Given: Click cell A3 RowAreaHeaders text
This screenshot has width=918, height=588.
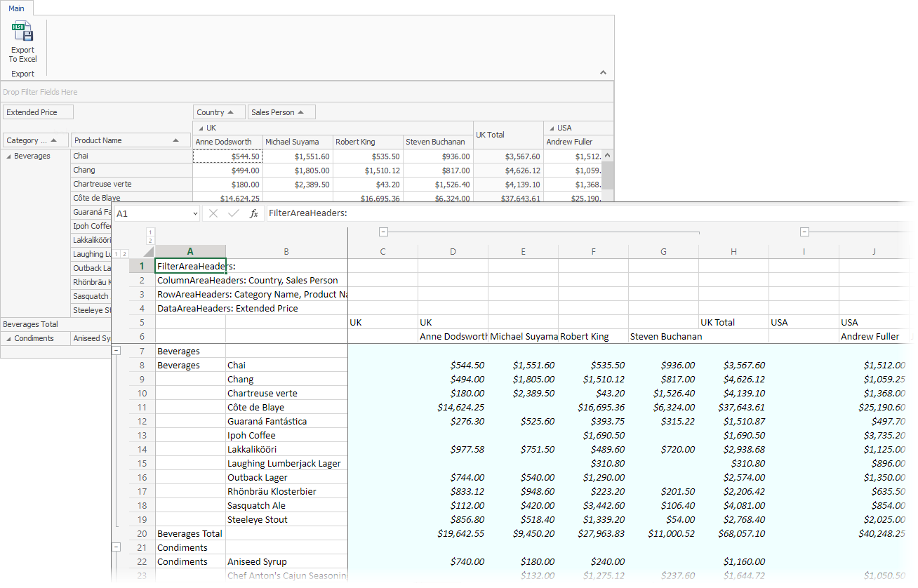Looking at the screenshot, I should [252, 294].
